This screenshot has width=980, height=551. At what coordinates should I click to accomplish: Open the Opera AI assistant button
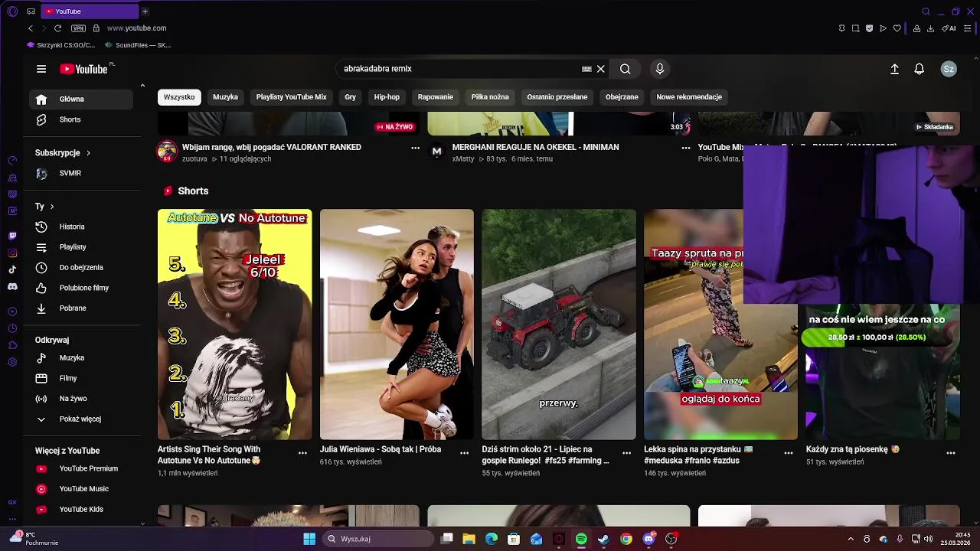pyautogui.click(x=949, y=28)
